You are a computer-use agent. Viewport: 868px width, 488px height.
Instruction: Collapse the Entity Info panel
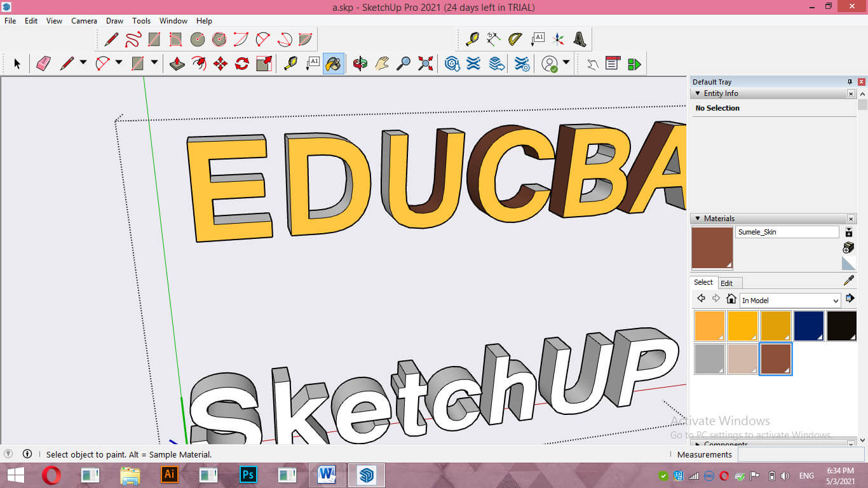(x=698, y=93)
